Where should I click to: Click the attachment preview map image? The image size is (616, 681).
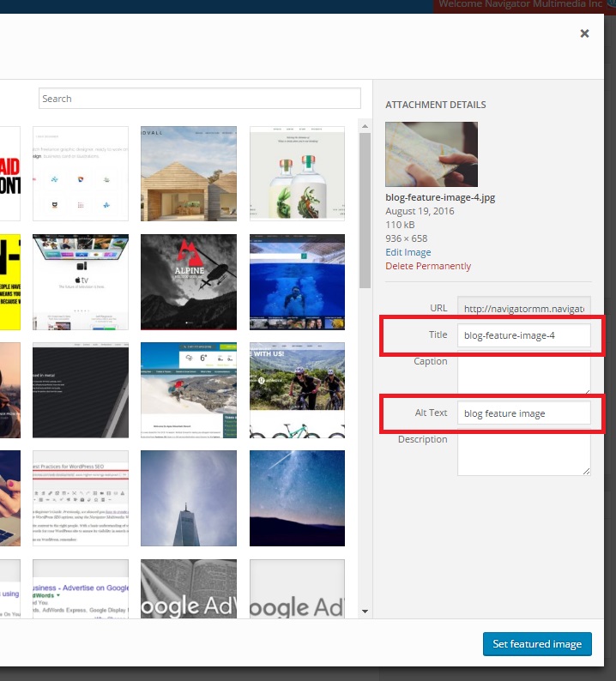click(x=432, y=154)
